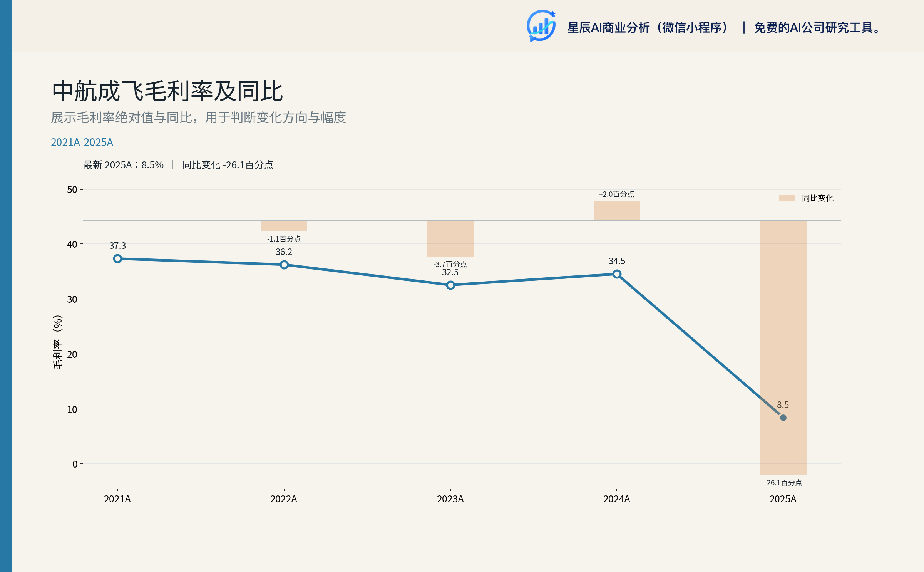This screenshot has width=924, height=572.
Task: Click the value label 32.5
Action: pos(450,272)
